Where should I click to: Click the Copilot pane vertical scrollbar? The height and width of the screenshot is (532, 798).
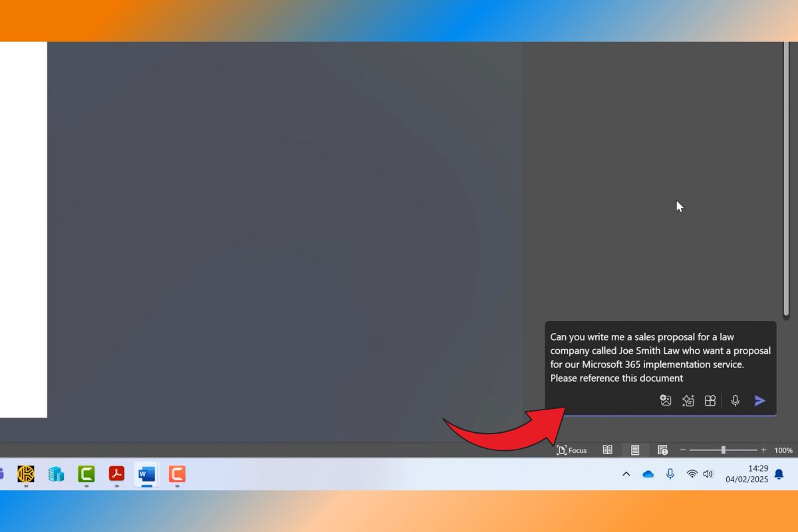click(x=787, y=180)
